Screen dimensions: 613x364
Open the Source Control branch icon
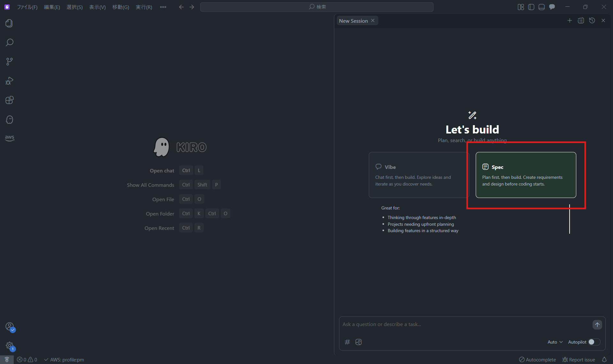click(9, 62)
